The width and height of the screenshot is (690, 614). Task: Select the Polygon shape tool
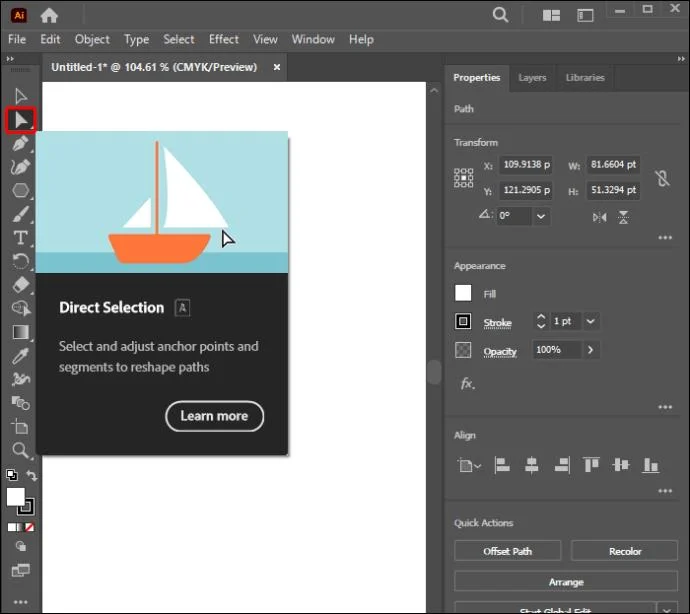pyautogui.click(x=20, y=191)
